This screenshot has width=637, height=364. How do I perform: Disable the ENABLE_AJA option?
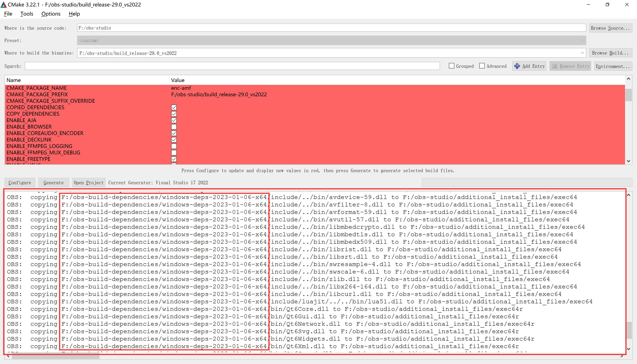pos(174,120)
